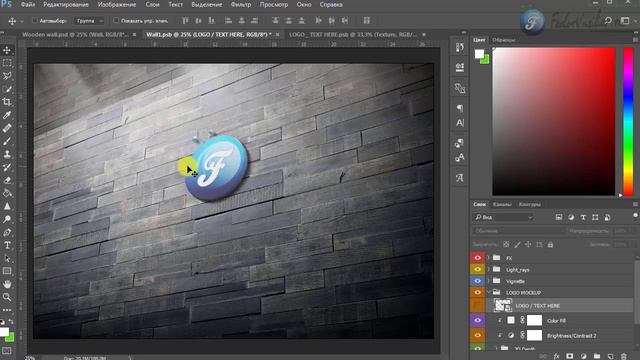Hide the LOGO MOCKUP group
The image size is (640, 360).
click(x=477, y=292)
